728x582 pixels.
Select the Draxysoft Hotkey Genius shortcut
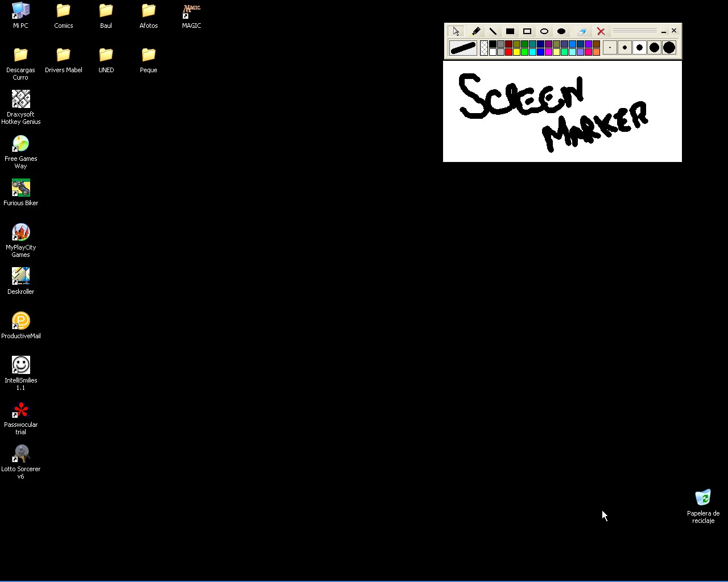pyautogui.click(x=20, y=107)
